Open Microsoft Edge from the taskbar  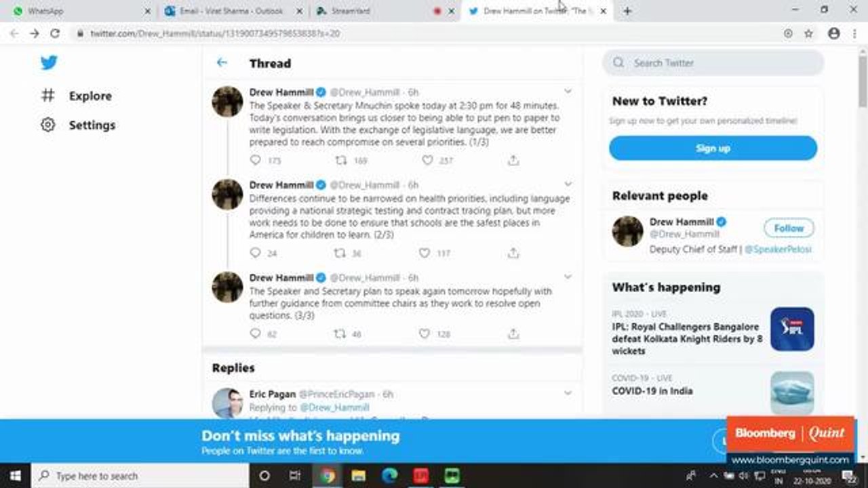tap(389, 476)
